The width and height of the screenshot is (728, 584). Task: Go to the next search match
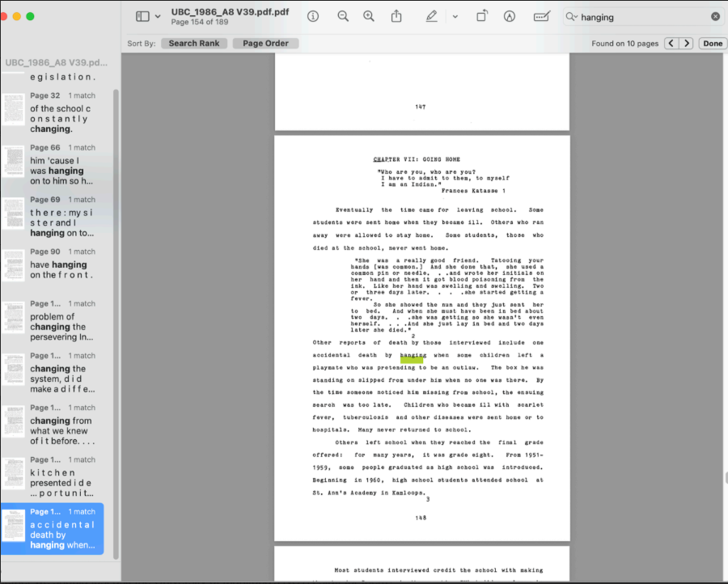687,44
